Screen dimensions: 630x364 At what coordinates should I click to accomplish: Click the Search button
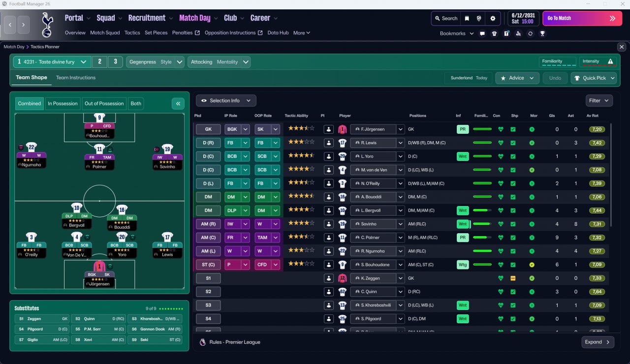pyautogui.click(x=445, y=18)
